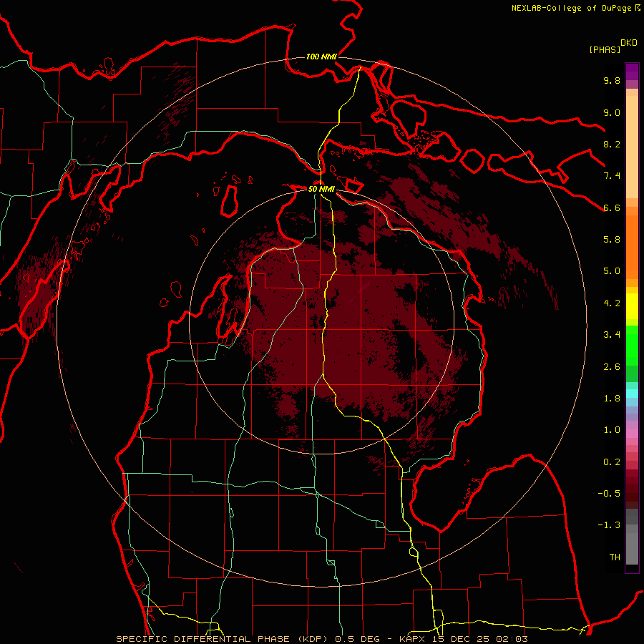This screenshot has width=644, height=644.
Task: Click the bright green segment of color bar
Action: pos(632,345)
